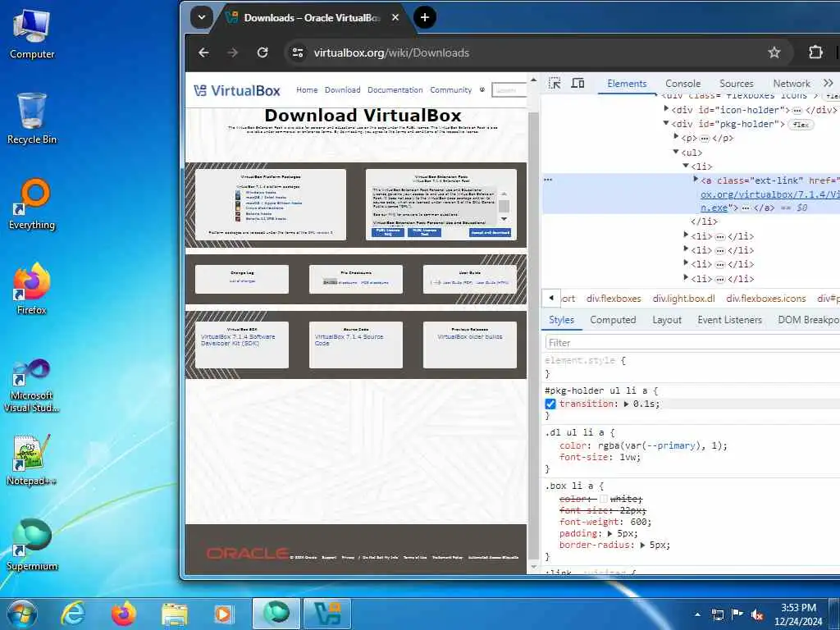
Task: Launch Firefox from the taskbar
Action: 124,614
